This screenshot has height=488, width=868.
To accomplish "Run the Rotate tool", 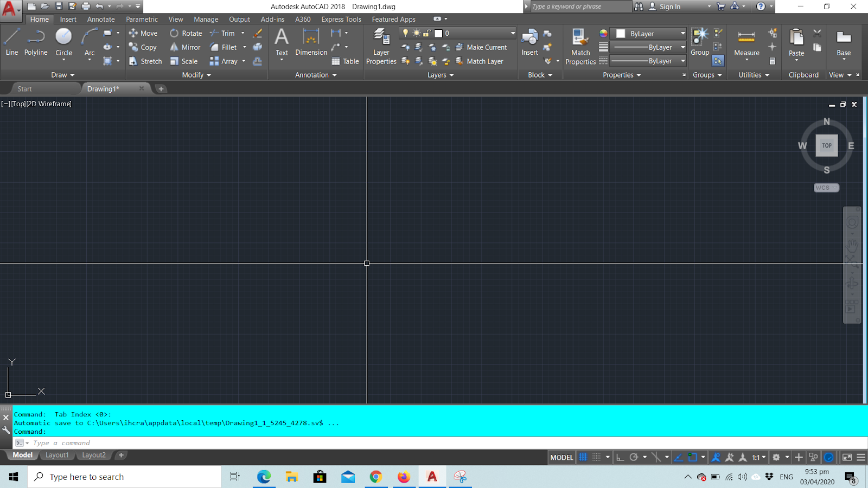I will tap(186, 33).
